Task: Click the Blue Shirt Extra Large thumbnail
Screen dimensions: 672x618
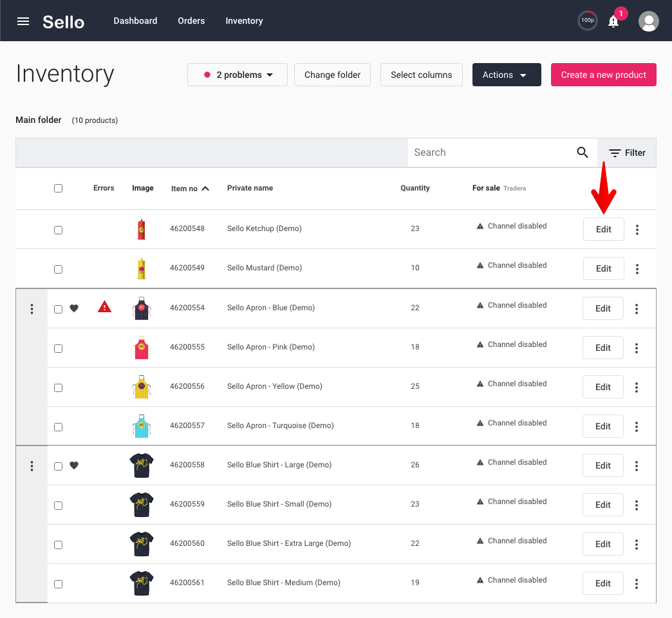Action: (x=142, y=544)
